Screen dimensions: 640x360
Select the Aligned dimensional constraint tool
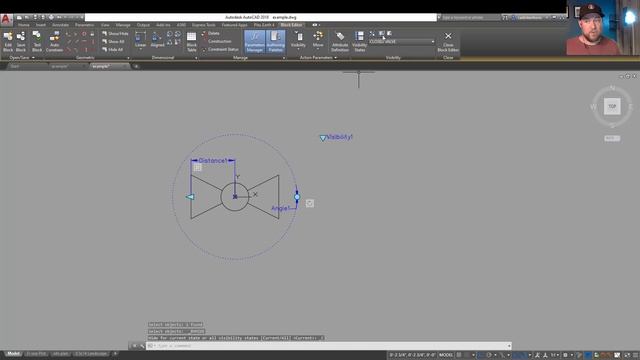point(157,40)
